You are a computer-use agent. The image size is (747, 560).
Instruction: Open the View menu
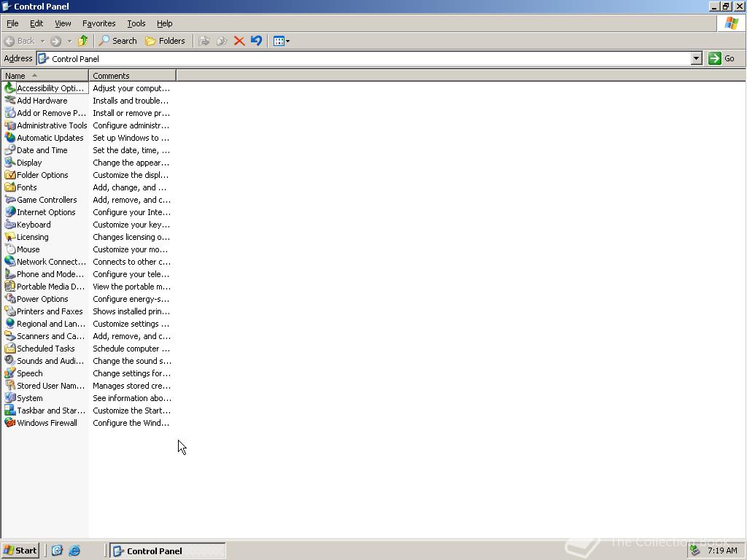(63, 23)
